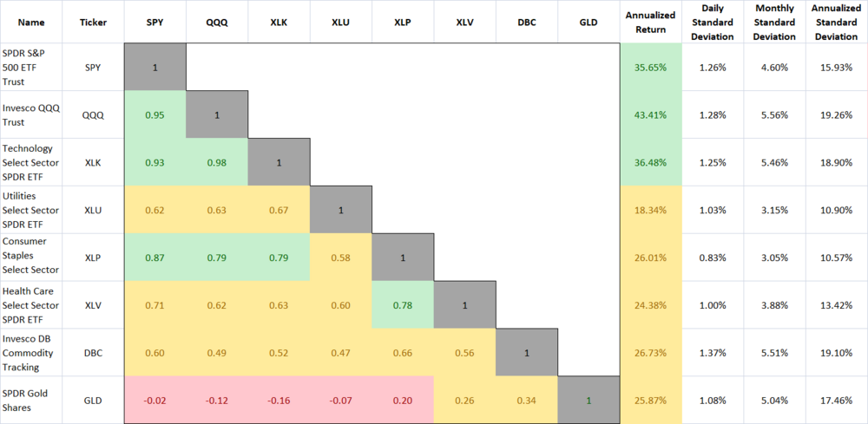868x424 pixels.
Task: Select the -0.16 GLD-XLK correlation cell
Action: point(279,400)
